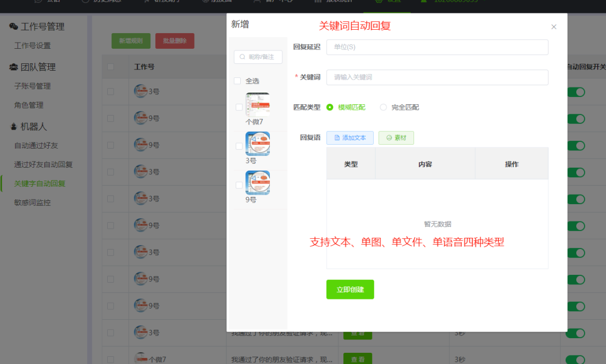Screen dimensions: 606x364
Task: Click the 素材 material button
Action: point(396,137)
